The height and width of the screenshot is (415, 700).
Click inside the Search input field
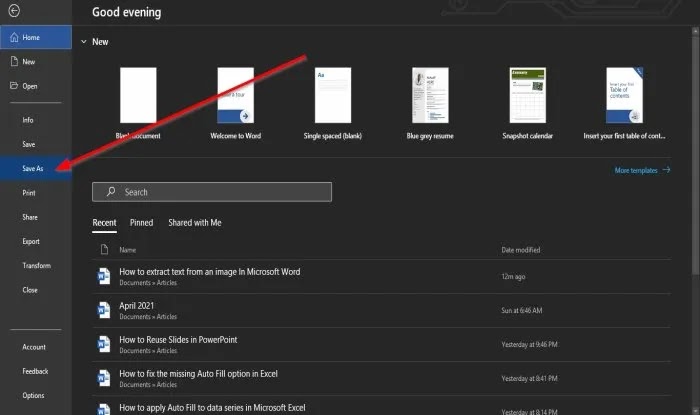coord(212,192)
